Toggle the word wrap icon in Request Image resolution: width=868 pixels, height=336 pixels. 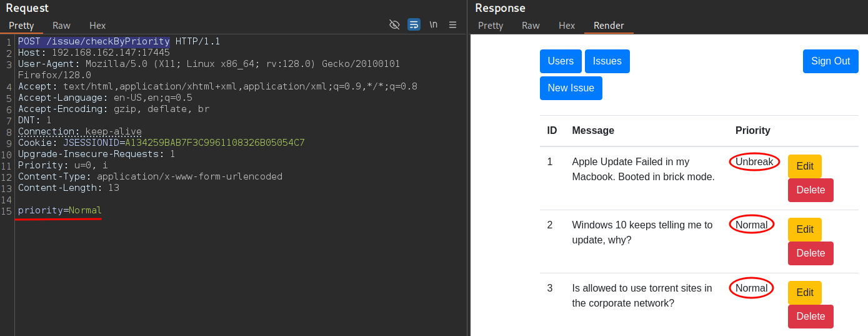click(414, 24)
